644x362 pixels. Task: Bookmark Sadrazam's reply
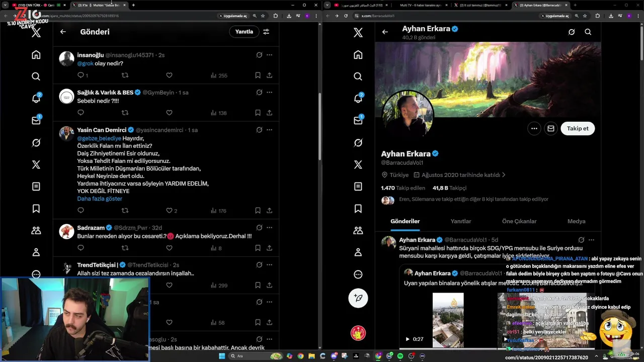(258, 248)
